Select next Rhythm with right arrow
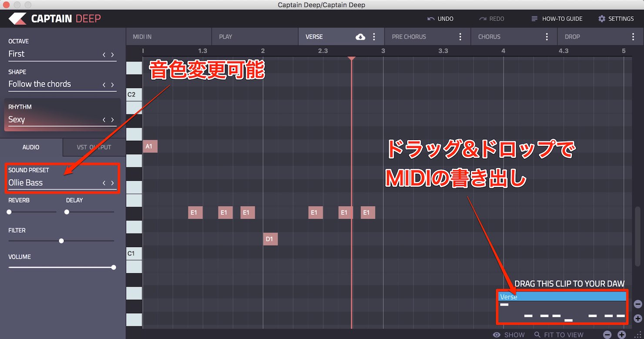The height and width of the screenshot is (339, 644). point(113,119)
